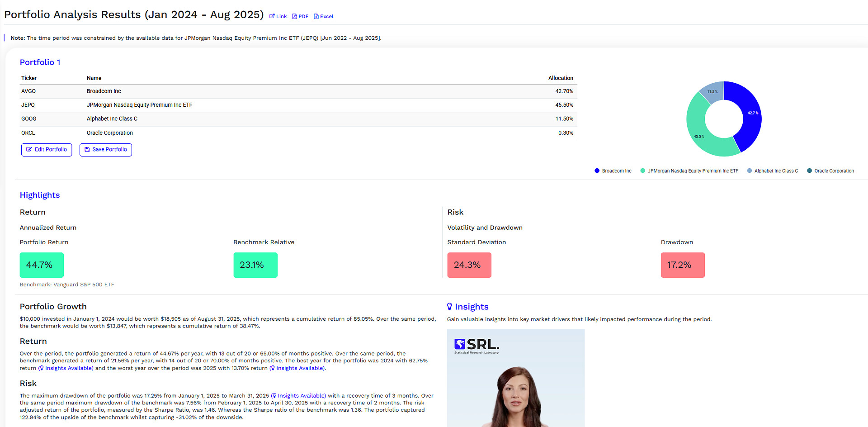Select the 11.5% donut chart segment
The width and height of the screenshot is (868, 427).
click(713, 92)
